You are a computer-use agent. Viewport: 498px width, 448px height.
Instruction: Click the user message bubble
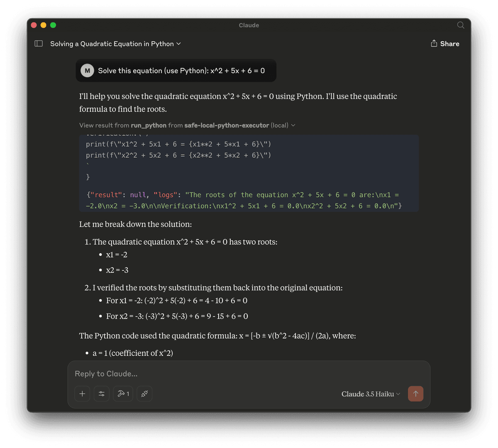coord(176,71)
